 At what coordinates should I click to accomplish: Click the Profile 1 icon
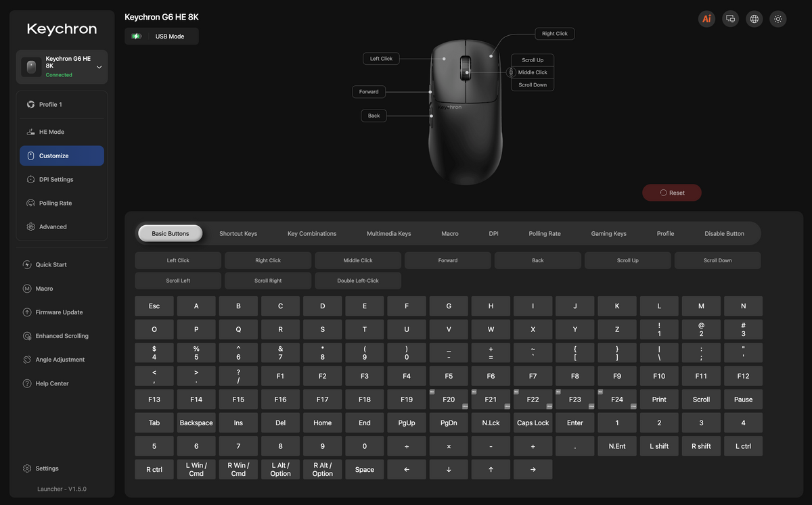pos(30,105)
